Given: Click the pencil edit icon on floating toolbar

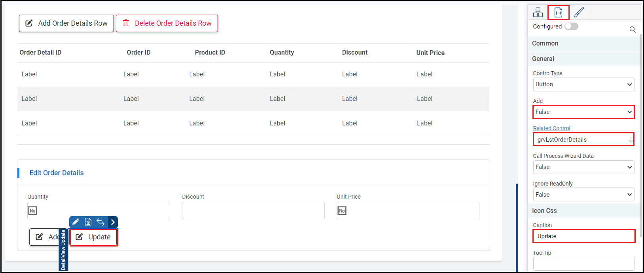Looking at the screenshot, I should [x=76, y=222].
